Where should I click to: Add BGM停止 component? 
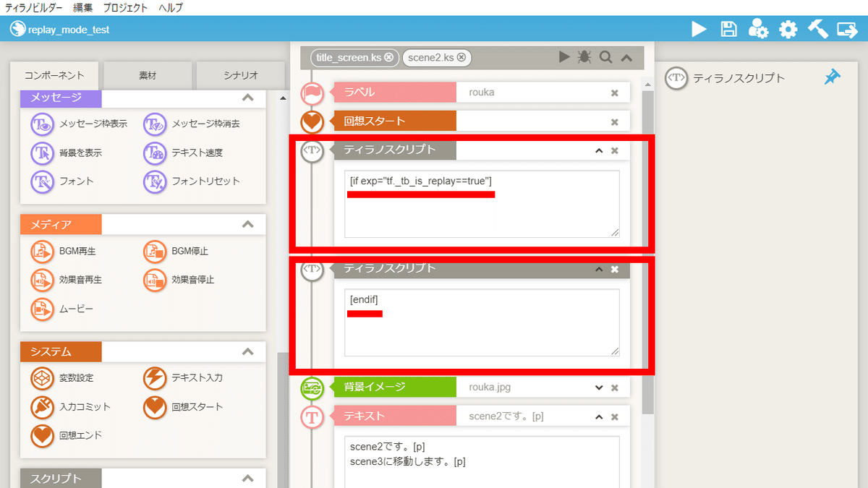(176, 251)
